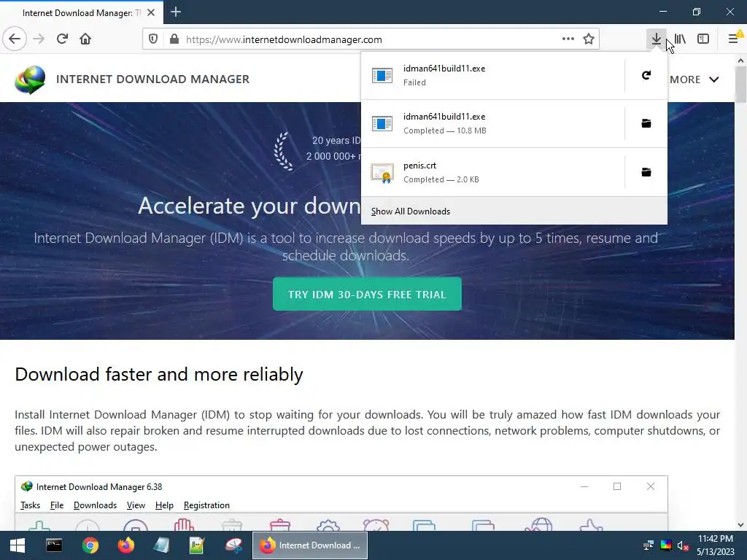Open completed idman641build11.exe 10.8 MB entry
747x560 pixels.
(x=493, y=123)
